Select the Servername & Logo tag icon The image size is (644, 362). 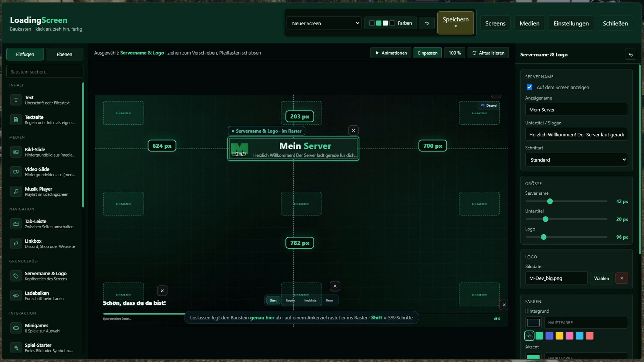click(x=16, y=276)
